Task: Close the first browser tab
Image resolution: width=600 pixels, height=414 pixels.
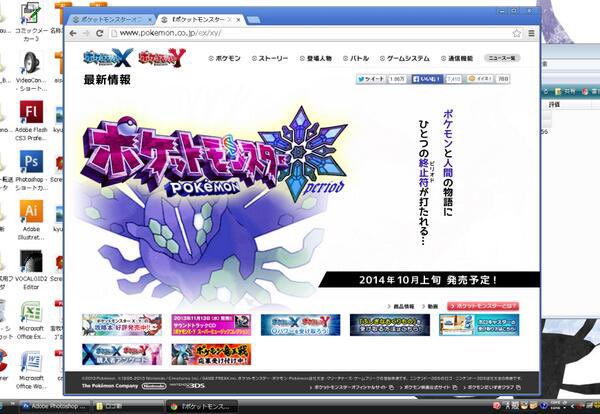Action: coord(150,20)
